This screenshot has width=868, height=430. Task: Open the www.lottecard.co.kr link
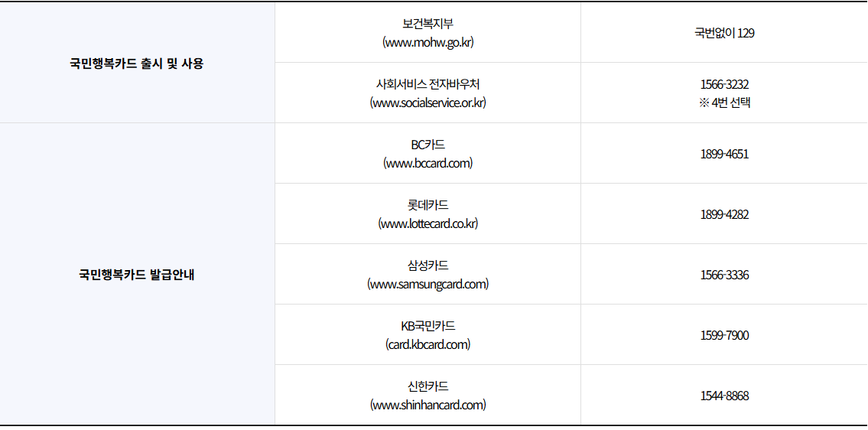pyautogui.click(x=427, y=223)
